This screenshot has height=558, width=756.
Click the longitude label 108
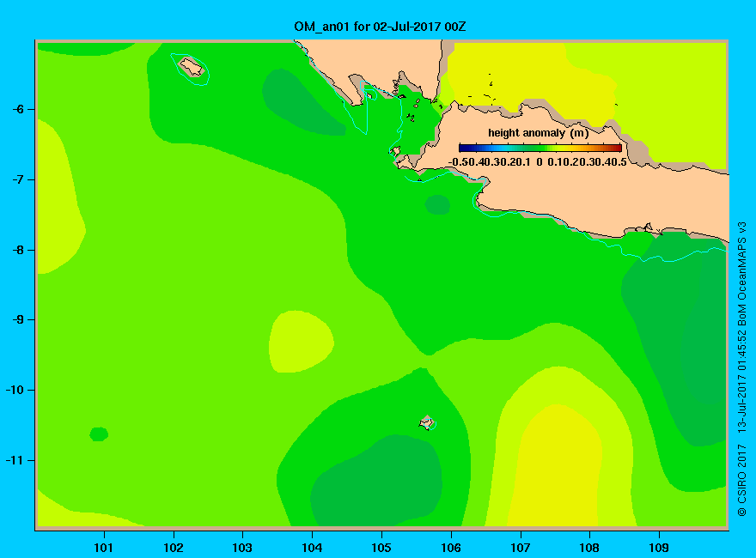coord(589,548)
